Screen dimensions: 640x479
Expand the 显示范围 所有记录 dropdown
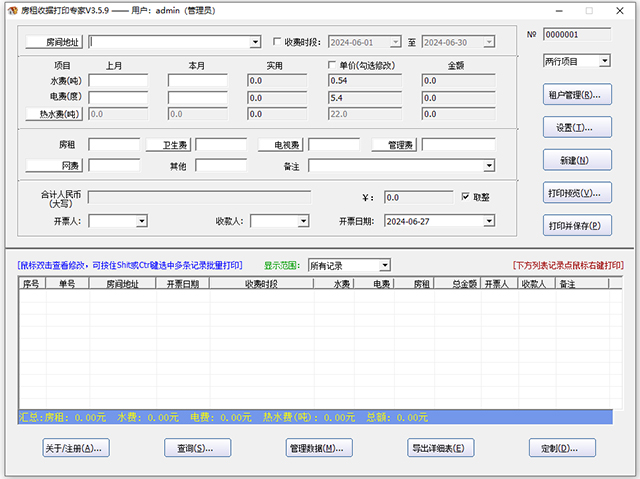384,266
